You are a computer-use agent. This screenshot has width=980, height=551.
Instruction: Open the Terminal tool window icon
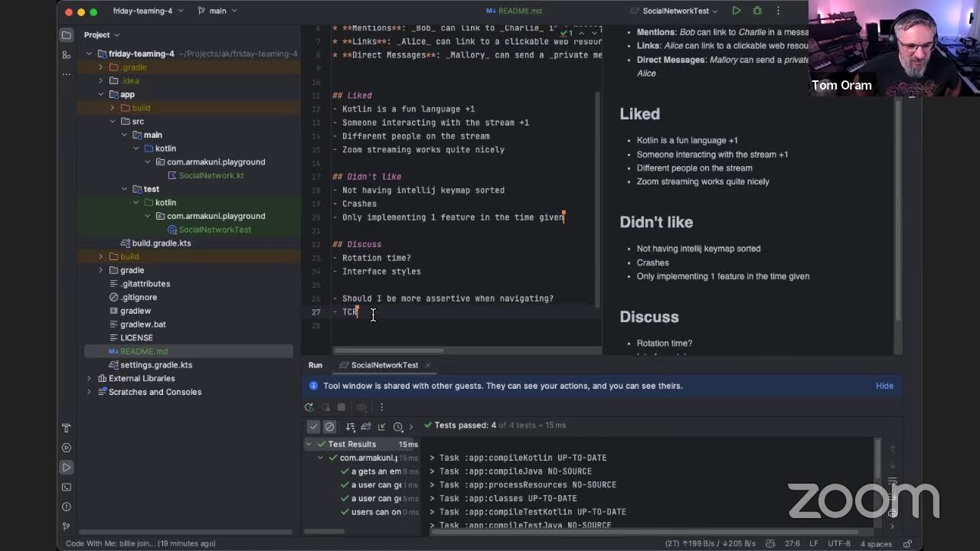coord(67,487)
